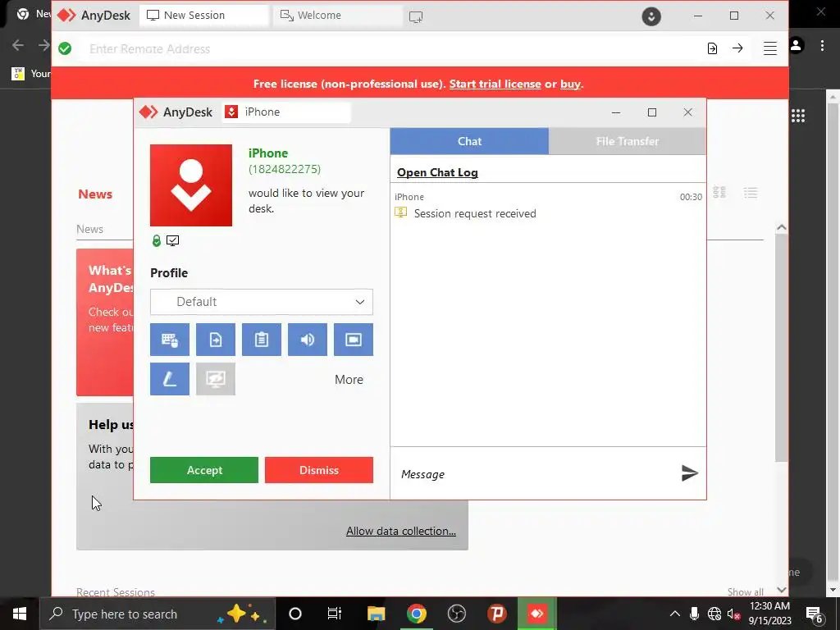Click the muted volume tray icon
This screenshot has width=840, height=630.
733,614
